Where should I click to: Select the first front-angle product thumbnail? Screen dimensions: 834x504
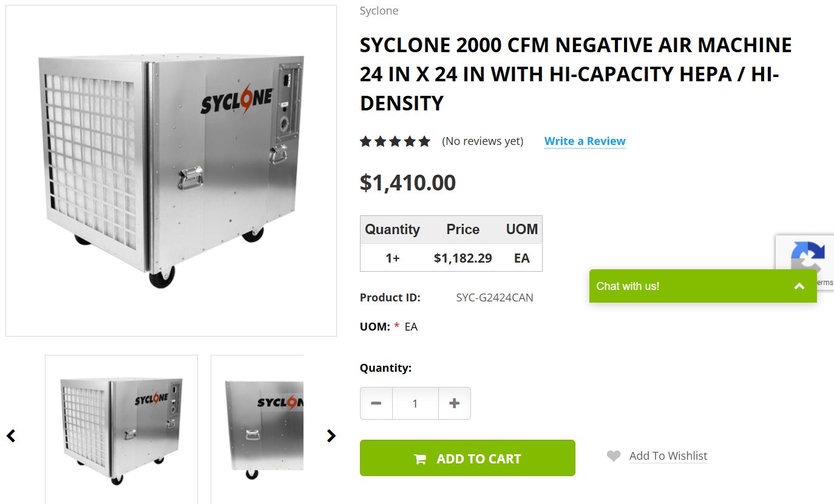coord(121,429)
